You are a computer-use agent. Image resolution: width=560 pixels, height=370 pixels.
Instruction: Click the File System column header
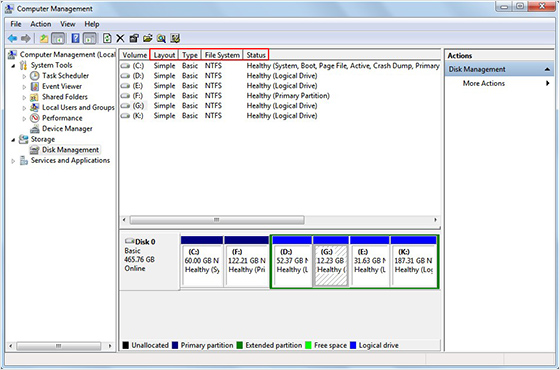[x=222, y=55]
